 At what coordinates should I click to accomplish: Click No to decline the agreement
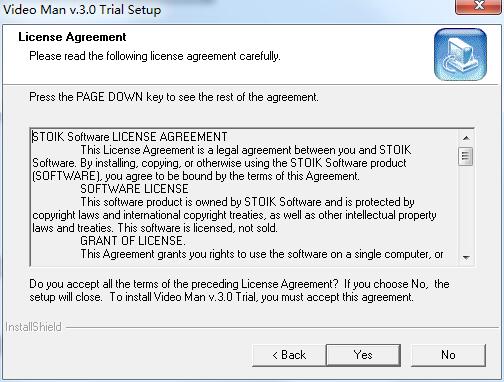pos(448,355)
